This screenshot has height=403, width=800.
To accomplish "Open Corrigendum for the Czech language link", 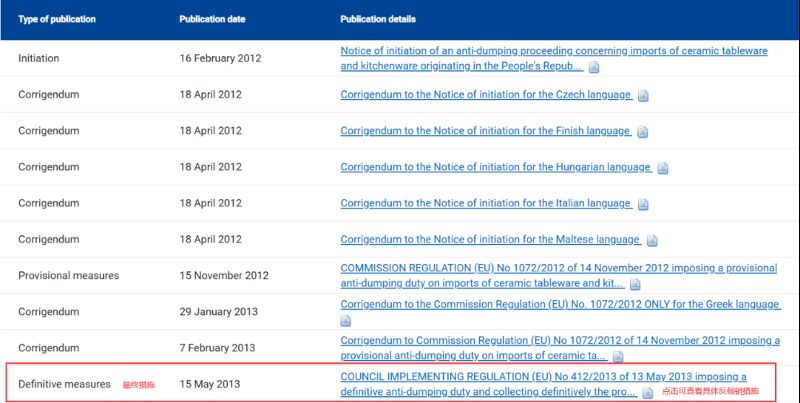I will click(486, 95).
